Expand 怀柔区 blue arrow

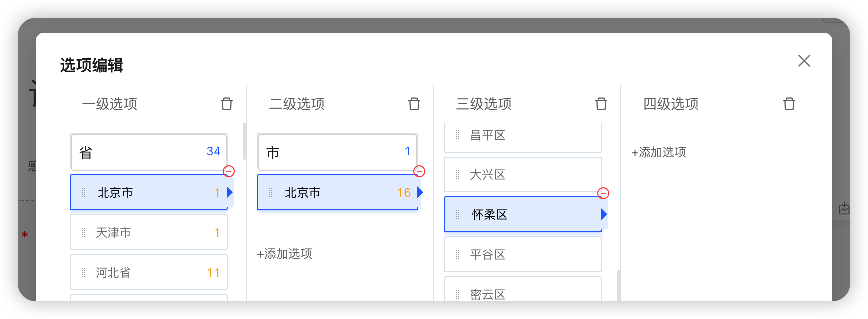tap(604, 214)
